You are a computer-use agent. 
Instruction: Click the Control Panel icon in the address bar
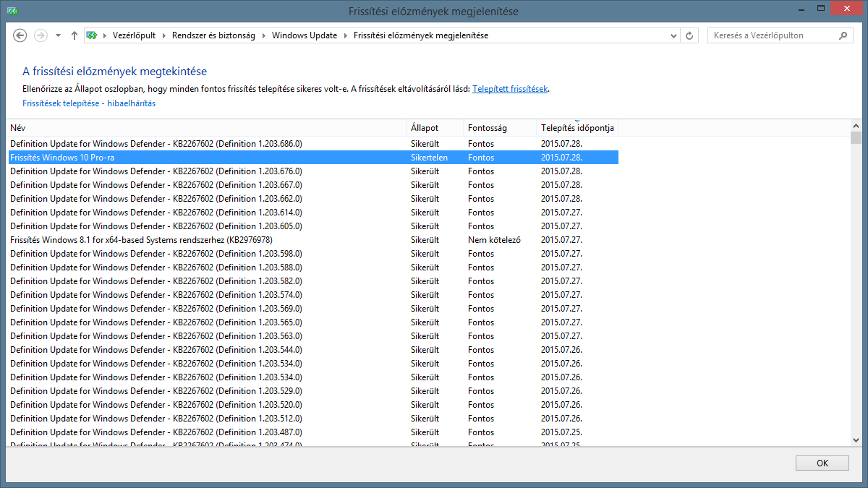point(92,35)
